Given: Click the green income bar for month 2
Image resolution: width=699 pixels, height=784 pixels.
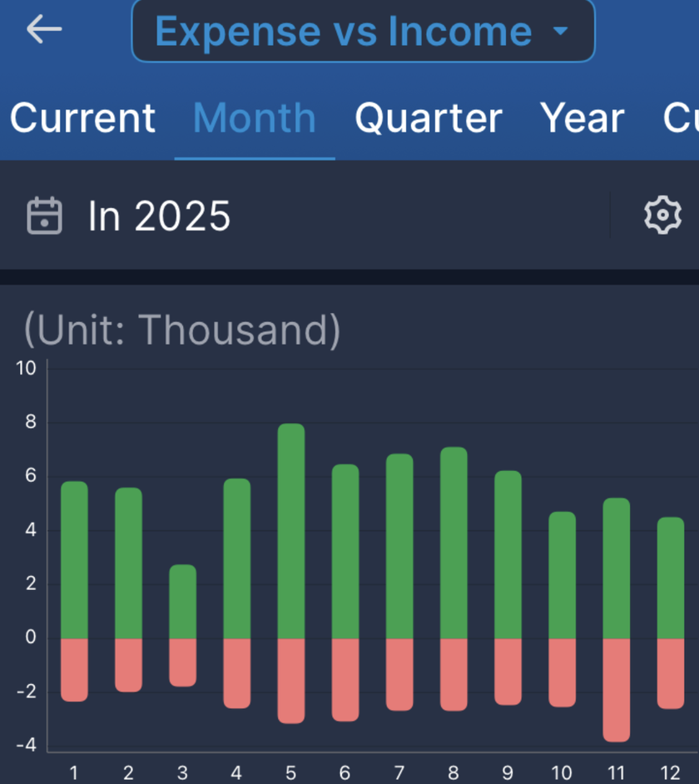Looking at the screenshot, I should click(128, 563).
